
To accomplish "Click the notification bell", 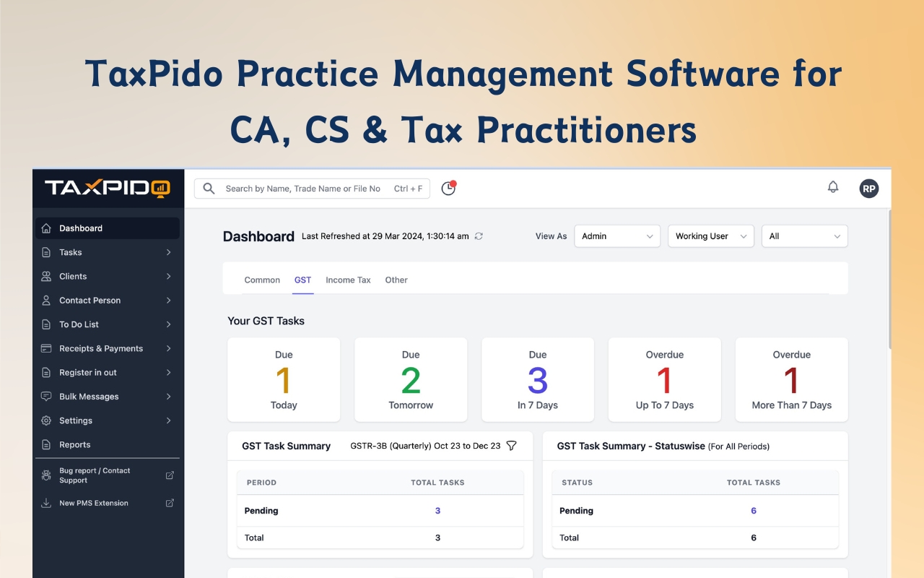I will pos(833,186).
